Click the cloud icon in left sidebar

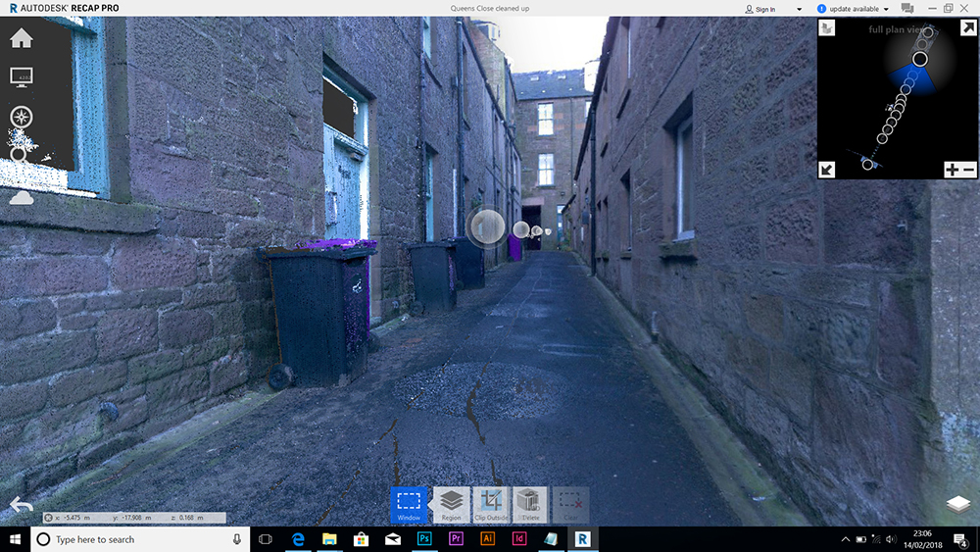tap(22, 198)
